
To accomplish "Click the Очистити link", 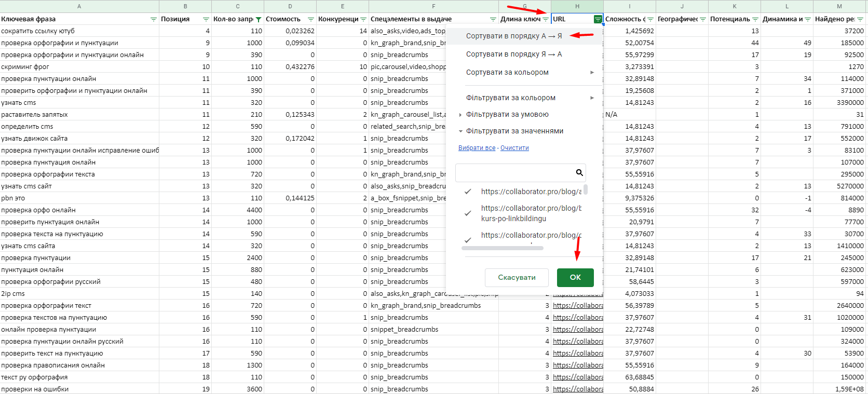I will pos(514,148).
